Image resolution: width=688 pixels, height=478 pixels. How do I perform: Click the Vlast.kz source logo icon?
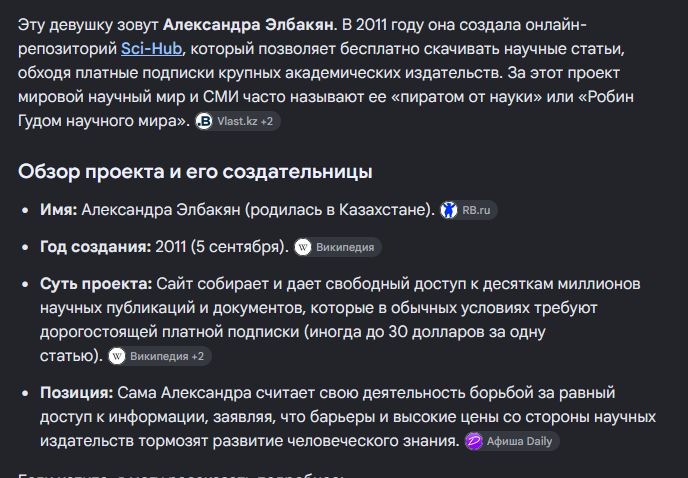[204, 121]
